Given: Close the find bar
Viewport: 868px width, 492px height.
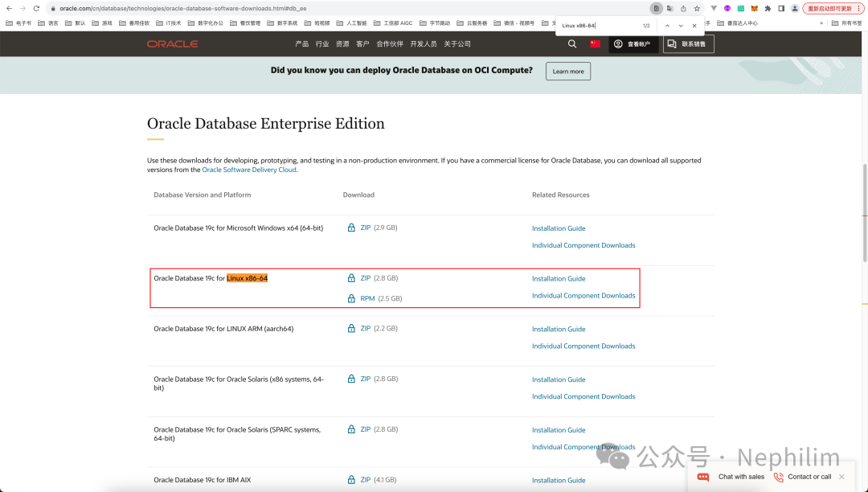Looking at the screenshot, I should (694, 26).
